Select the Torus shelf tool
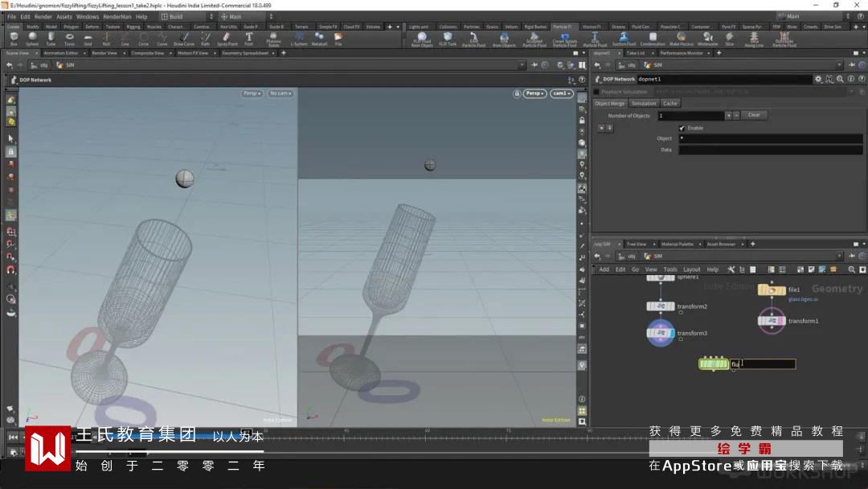Screen dimensions: 868x489 click(x=69, y=39)
